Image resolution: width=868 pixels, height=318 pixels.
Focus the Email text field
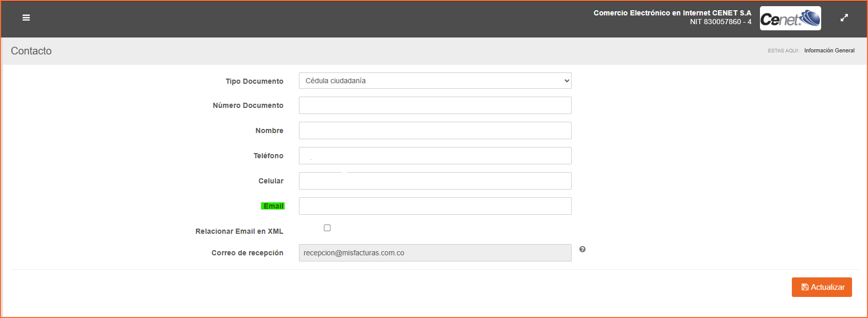tap(435, 206)
